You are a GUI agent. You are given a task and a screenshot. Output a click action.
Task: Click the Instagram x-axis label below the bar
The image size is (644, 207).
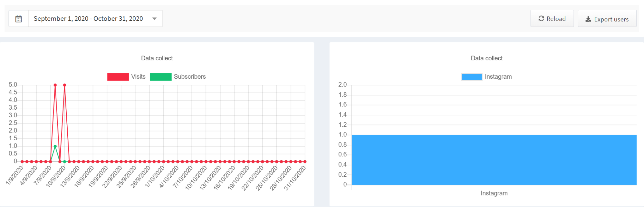tap(494, 193)
